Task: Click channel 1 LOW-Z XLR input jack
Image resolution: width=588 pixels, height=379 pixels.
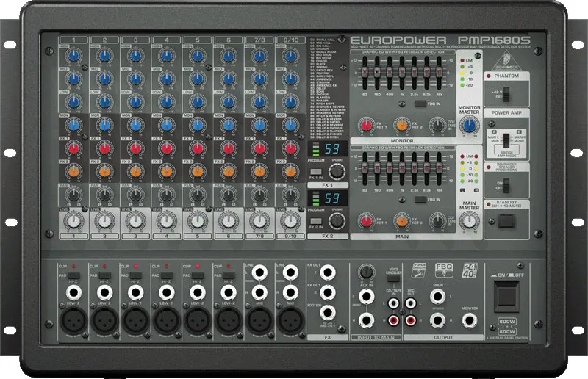Action: 73,322
